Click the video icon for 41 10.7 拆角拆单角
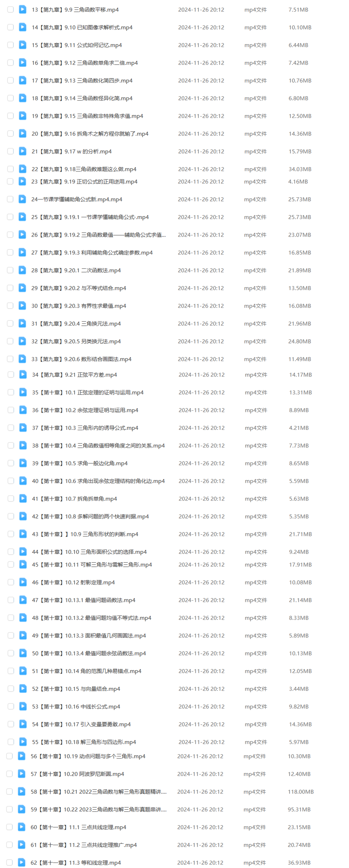Screen dimensions: 349x868 pos(23,498)
